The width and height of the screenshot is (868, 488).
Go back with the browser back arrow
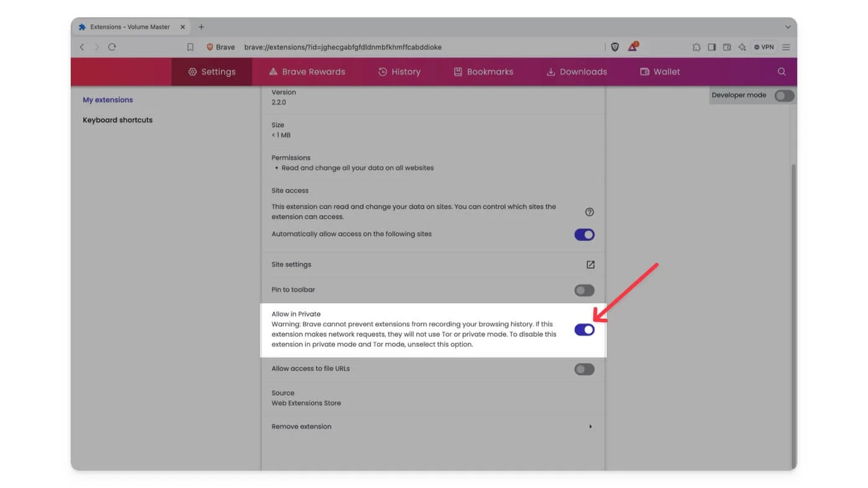tap(82, 47)
